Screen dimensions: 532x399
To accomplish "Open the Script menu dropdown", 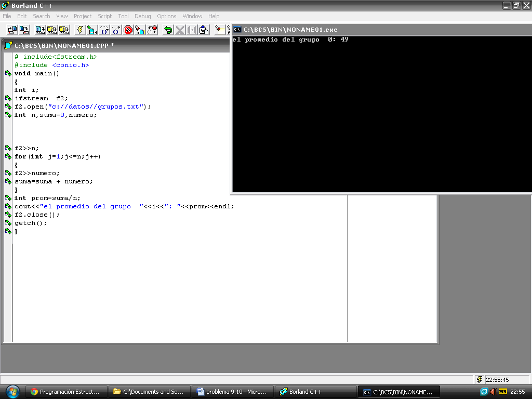I will click(104, 16).
